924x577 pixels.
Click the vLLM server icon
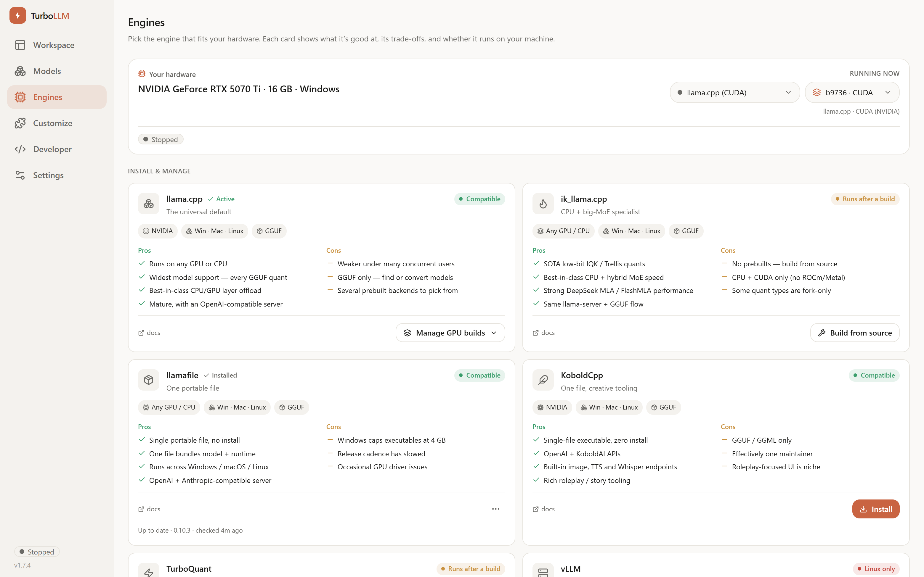tap(543, 571)
